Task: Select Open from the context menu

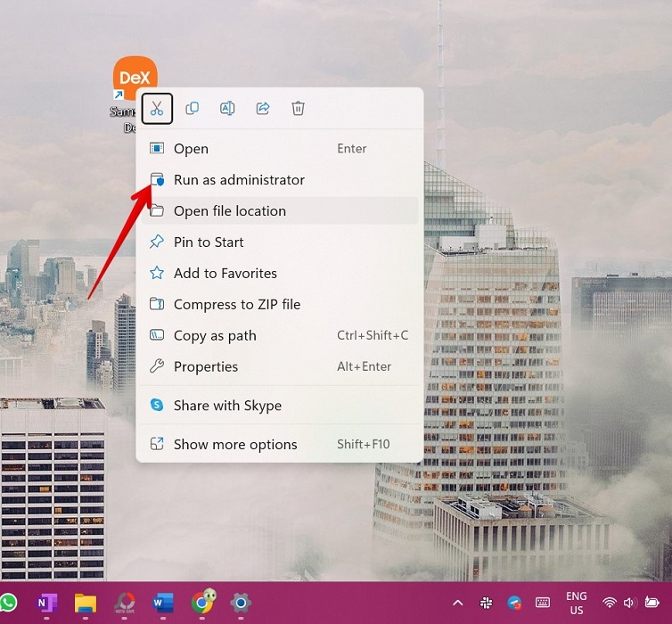Action: tap(280, 148)
